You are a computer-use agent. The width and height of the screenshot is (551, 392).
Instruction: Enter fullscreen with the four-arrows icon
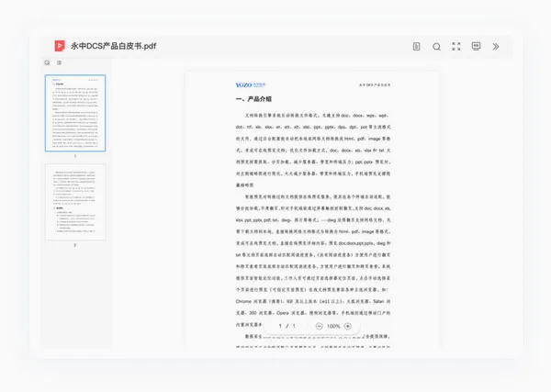click(x=456, y=47)
